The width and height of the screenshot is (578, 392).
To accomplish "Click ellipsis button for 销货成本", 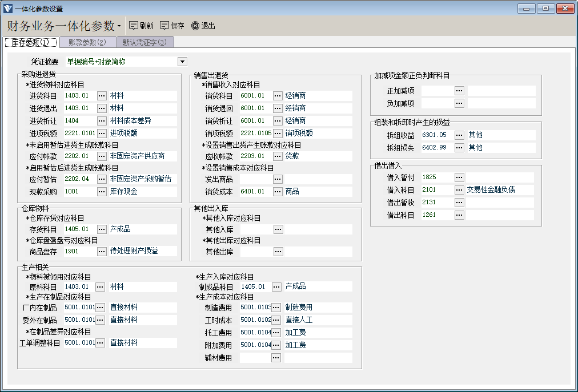I will 278,192.
